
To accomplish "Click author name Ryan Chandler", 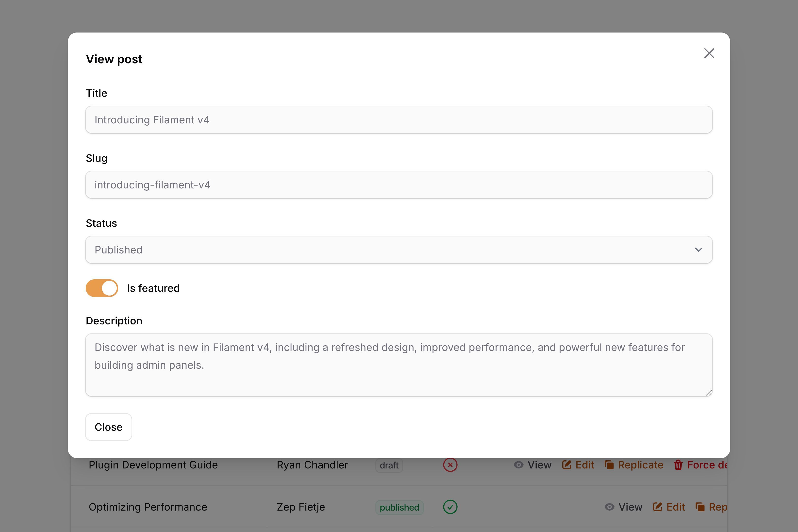I will [313, 465].
